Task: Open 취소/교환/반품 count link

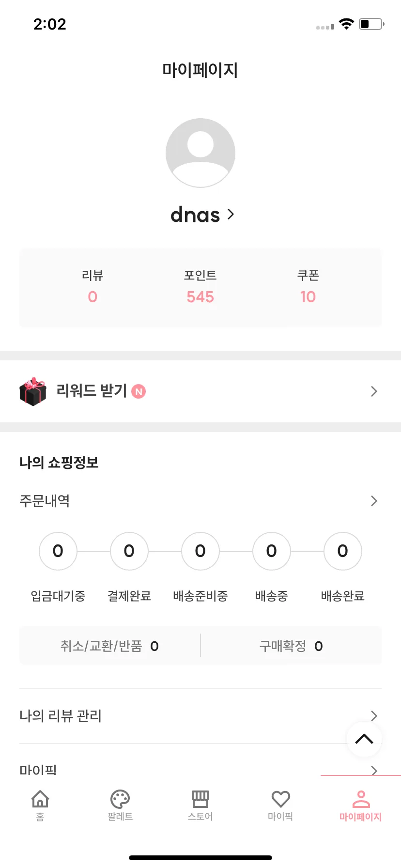Action: (109, 646)
